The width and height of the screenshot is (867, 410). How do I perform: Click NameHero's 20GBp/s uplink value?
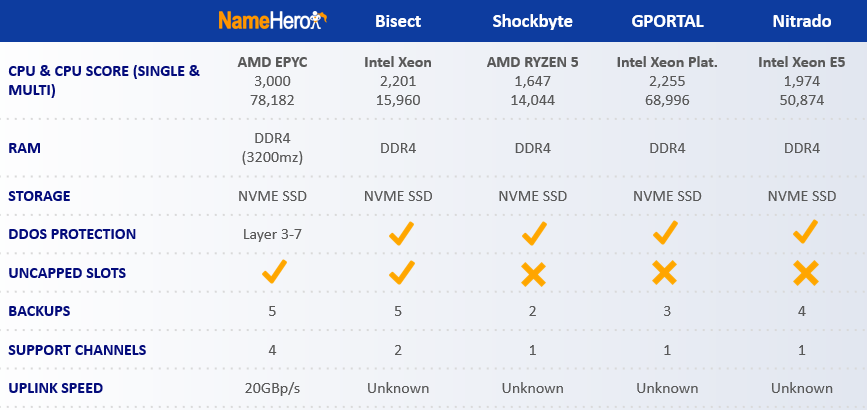click(x=272, y=388)
